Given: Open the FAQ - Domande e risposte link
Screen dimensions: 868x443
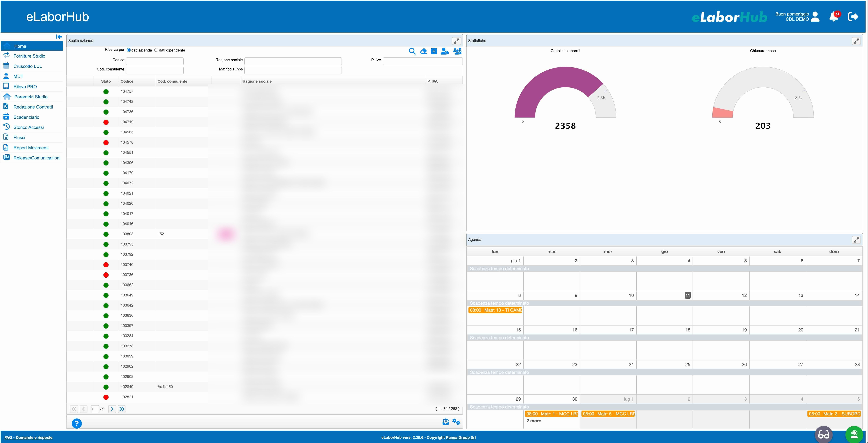Looking at the screenshot, I should click(x=28, y=438).
